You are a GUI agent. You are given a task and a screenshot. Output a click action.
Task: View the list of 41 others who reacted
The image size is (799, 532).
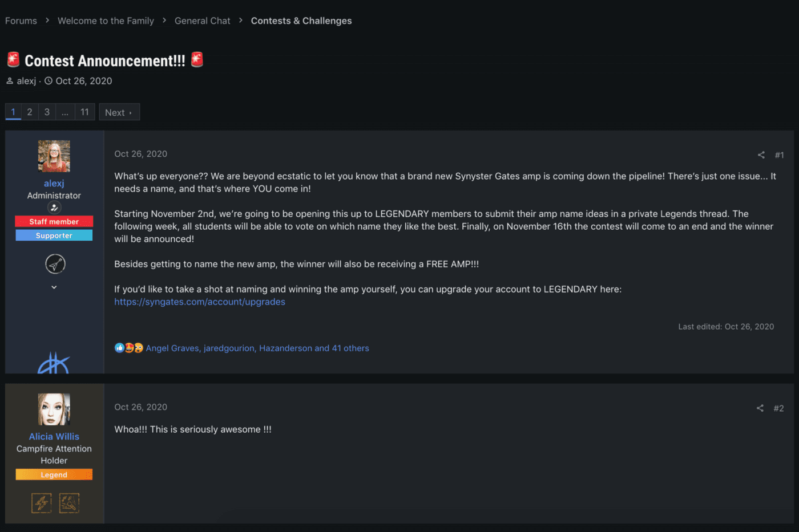click(x=350, y=348)
